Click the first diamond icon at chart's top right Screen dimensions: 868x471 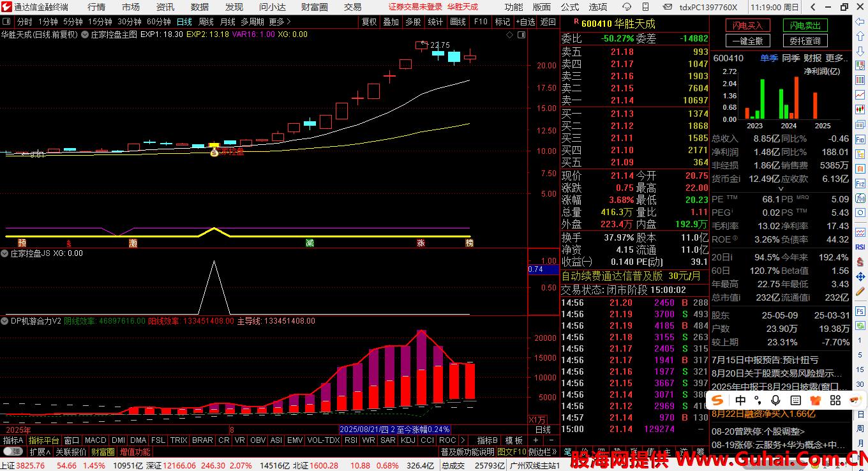click(509, 35)
